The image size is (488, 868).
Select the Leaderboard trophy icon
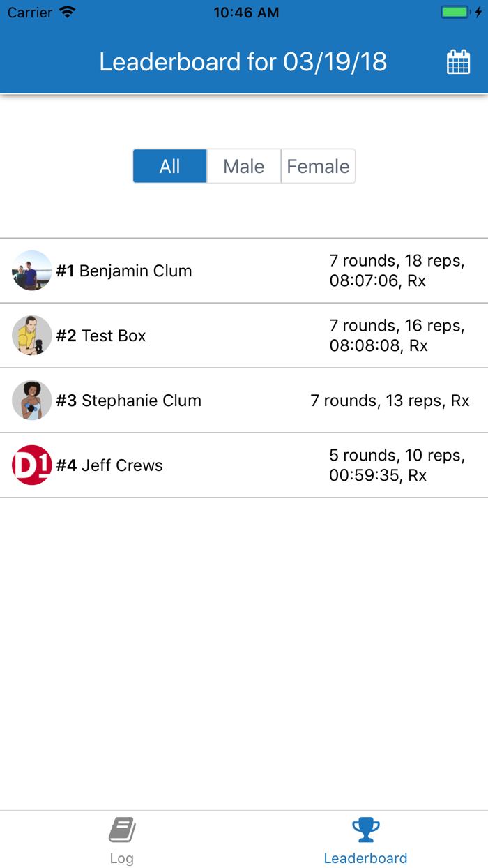365,830
